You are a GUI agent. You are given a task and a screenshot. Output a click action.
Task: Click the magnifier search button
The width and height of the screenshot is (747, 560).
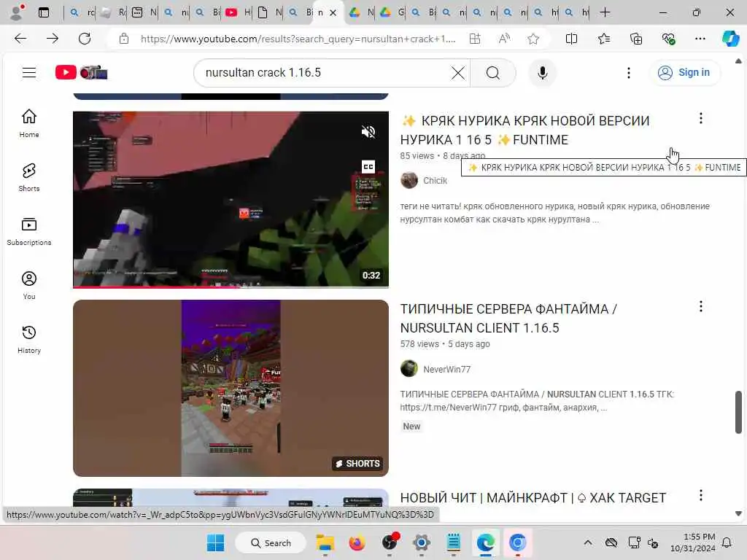493,73
